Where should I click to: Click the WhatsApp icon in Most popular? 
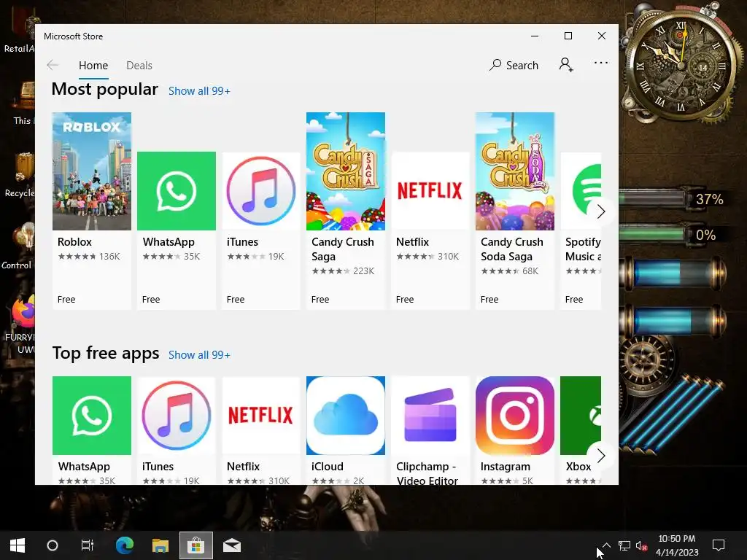[177, 191]
